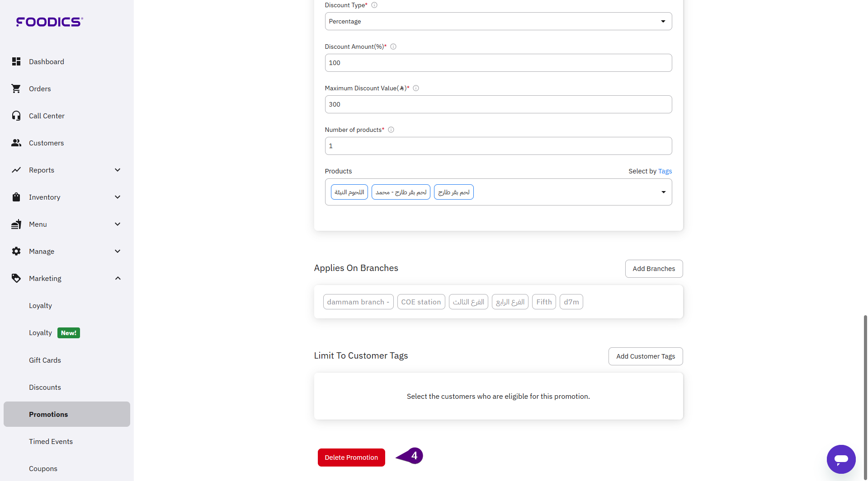Click info icon beside Maximum Discount Value
Viewport: 868px width, 481px height.
pyautogui.click(x=416, y=88)
